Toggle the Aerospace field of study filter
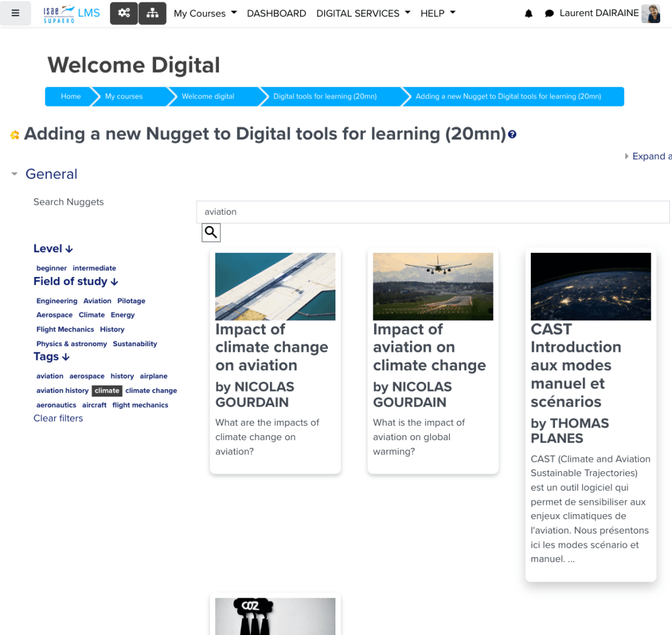The image size is (672, 635). tap(55, 315)
